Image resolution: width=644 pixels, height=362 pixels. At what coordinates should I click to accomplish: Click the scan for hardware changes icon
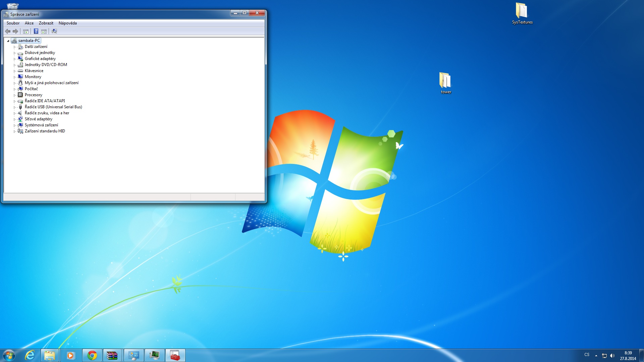coord(54,32)
